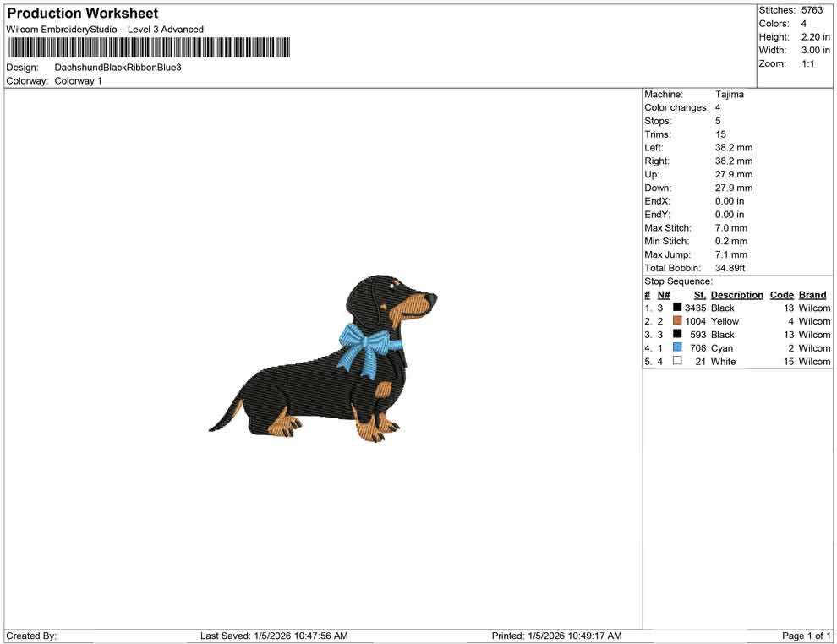The image size is (837, 644).
Task: Select the Tajima machine value
Action: coord(729,95)
